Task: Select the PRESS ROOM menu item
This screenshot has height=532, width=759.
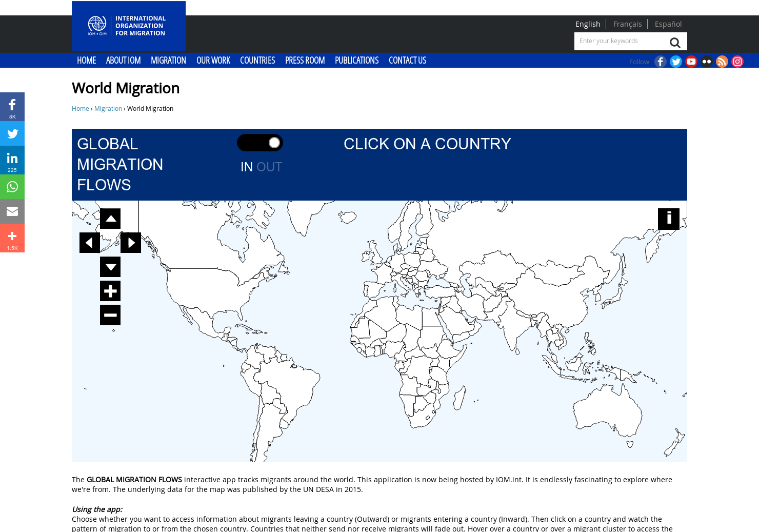Action: pos(305,60)
